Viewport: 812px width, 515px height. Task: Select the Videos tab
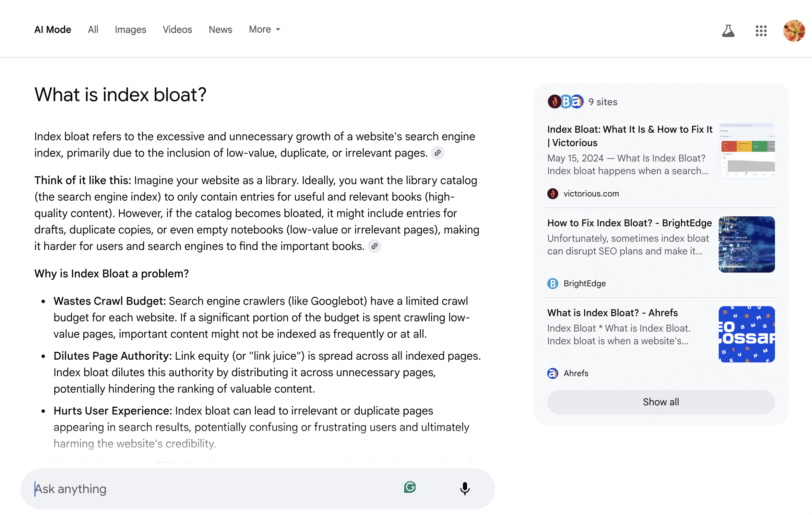point(177,29)
